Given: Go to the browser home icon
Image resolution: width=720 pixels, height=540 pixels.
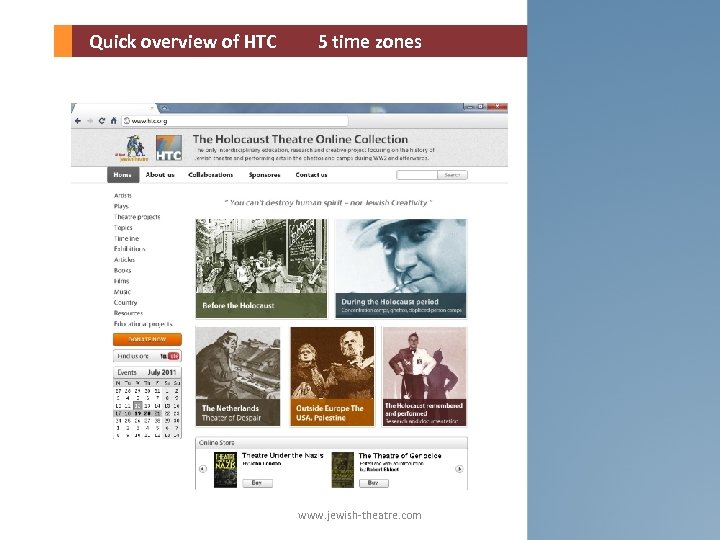Looking at the screenshot, I should pyautogui.click(x=113, y=121).
